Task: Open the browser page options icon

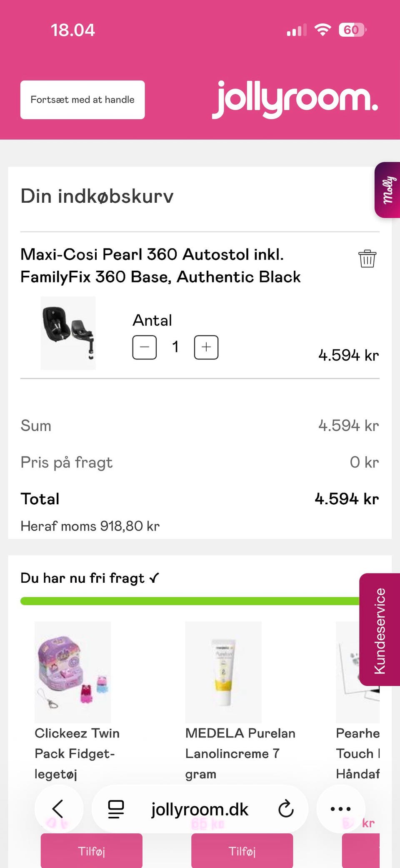Action: 116,809
